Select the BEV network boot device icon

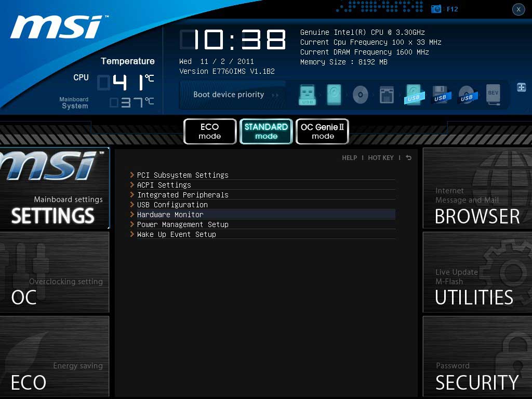click(494, 95)
